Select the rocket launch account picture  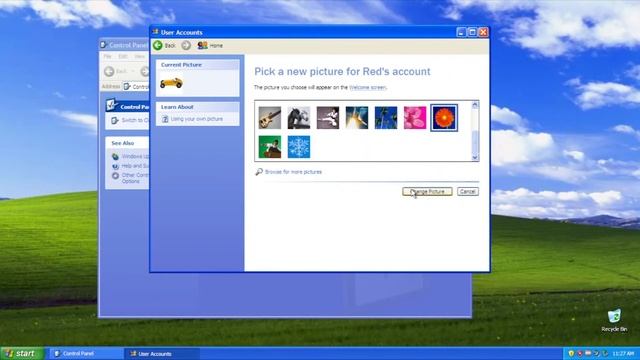(357, 118)
